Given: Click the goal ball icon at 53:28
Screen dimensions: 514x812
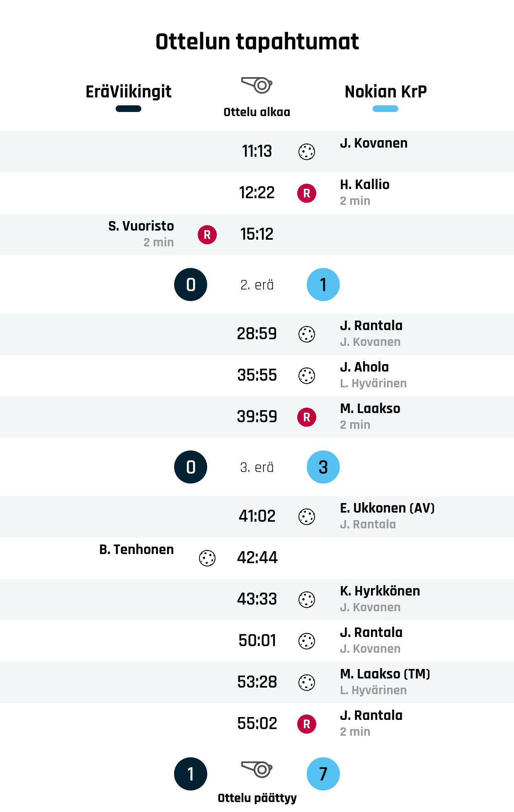Looking at the screenshot, I should 307,683.
